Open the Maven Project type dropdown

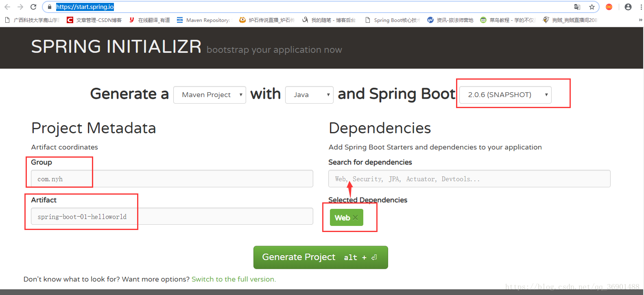[210, 95]
